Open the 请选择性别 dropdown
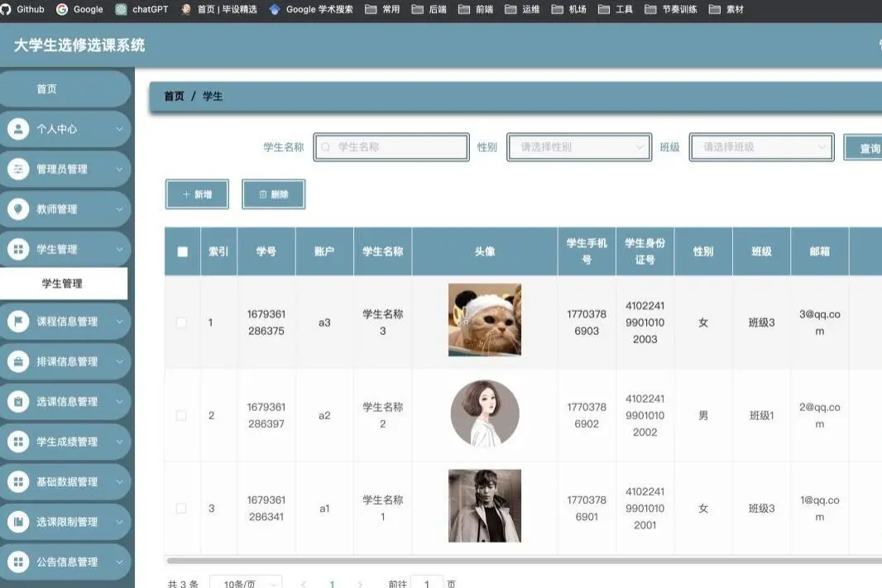The width and height of the screenshot is (882, 588). pyautogui.click(x=578, y=146)
